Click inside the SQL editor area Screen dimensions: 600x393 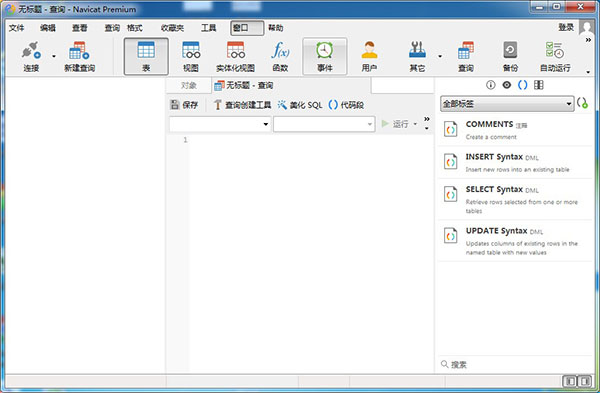click(311, 253)
